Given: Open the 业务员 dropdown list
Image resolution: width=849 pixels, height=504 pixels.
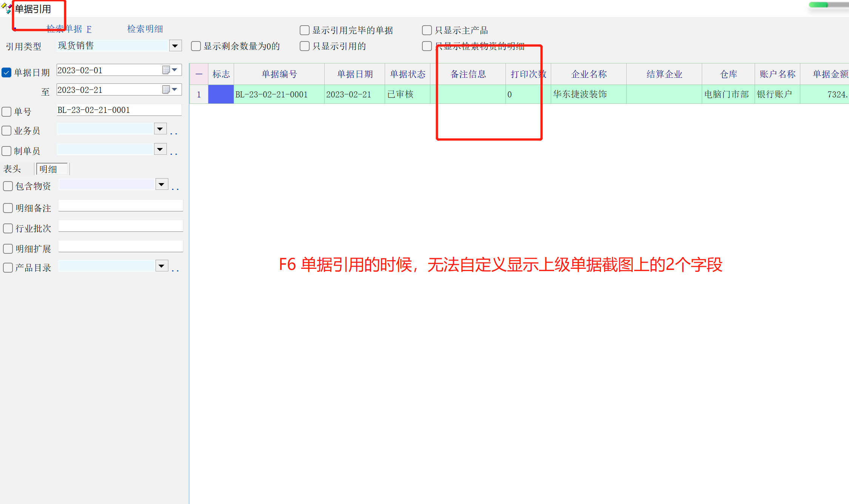Looking at the screenshot, I should coord(160,129).
